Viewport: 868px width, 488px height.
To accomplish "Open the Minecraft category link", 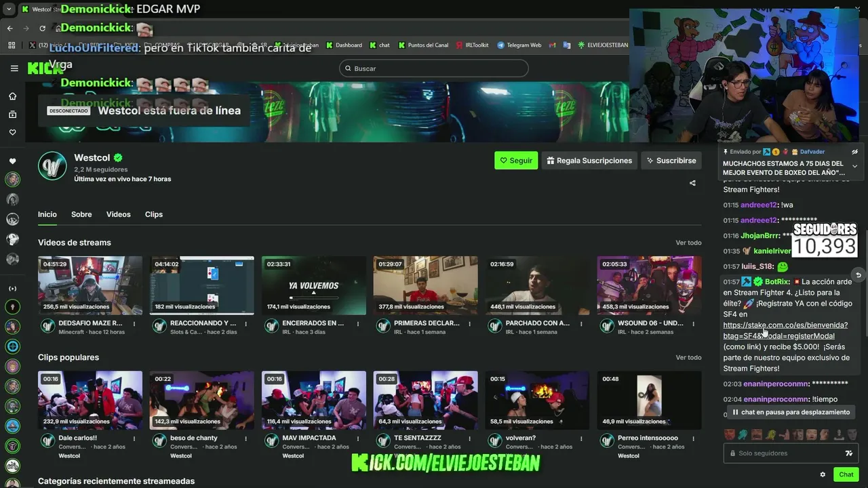I will point(72,332).
